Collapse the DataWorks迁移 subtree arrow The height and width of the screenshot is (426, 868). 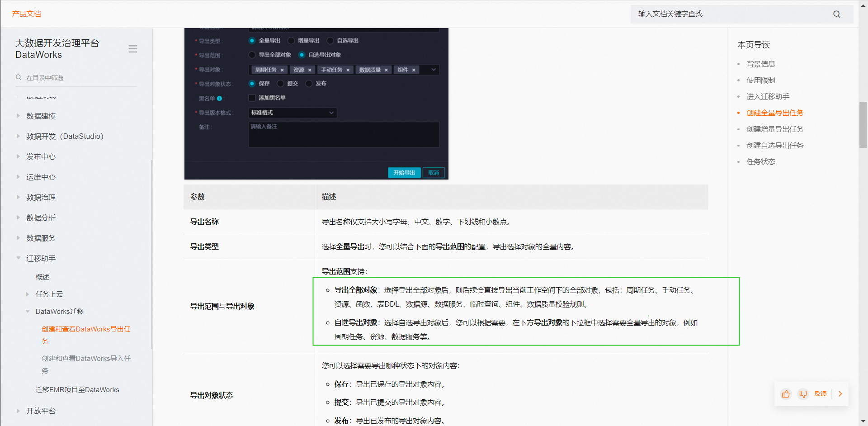coord(28,311)
